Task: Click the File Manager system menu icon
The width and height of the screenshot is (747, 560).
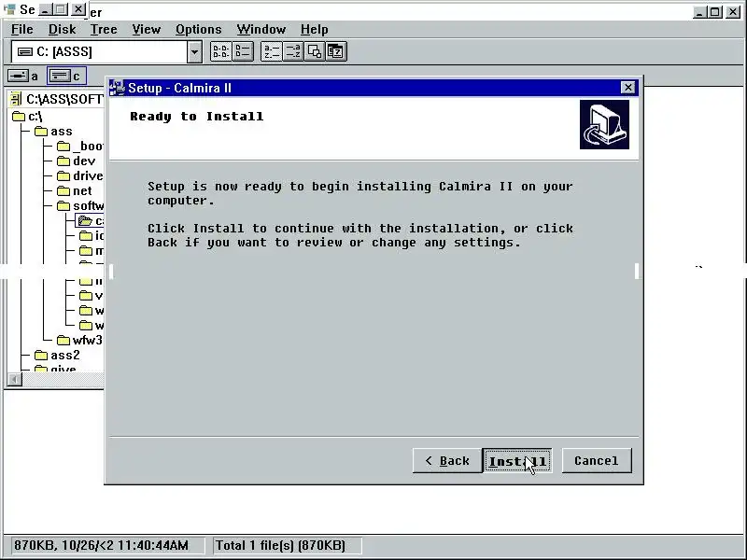Action: point(9,9)
